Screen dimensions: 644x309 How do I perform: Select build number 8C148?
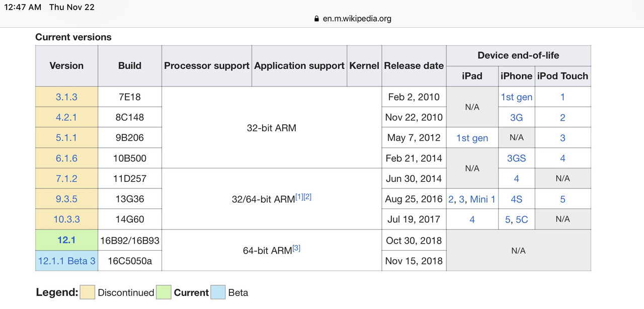coord(130,117)
